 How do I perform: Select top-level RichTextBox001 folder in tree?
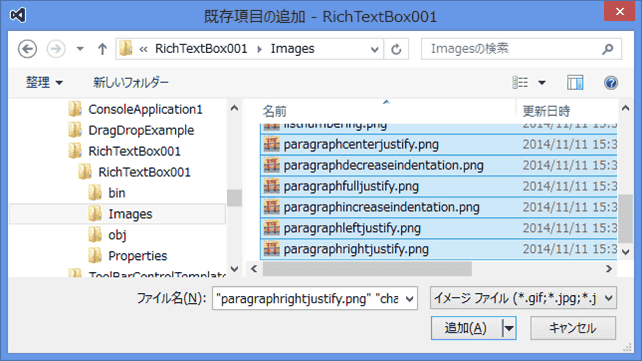pyautogui.click(x=134, y=151)
